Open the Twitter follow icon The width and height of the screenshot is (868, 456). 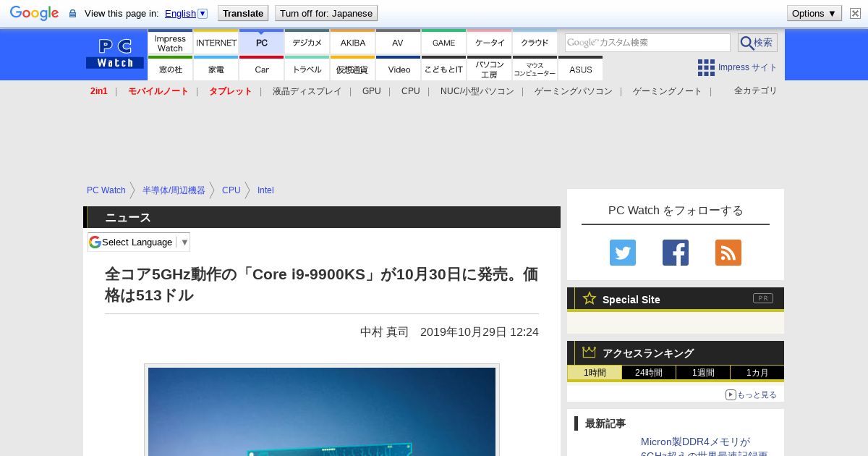pyautogui.click(x=623, y=253)
